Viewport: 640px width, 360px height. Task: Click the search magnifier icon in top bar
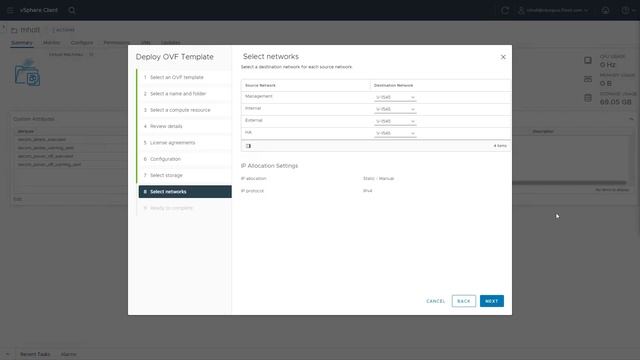coord(72,10)
